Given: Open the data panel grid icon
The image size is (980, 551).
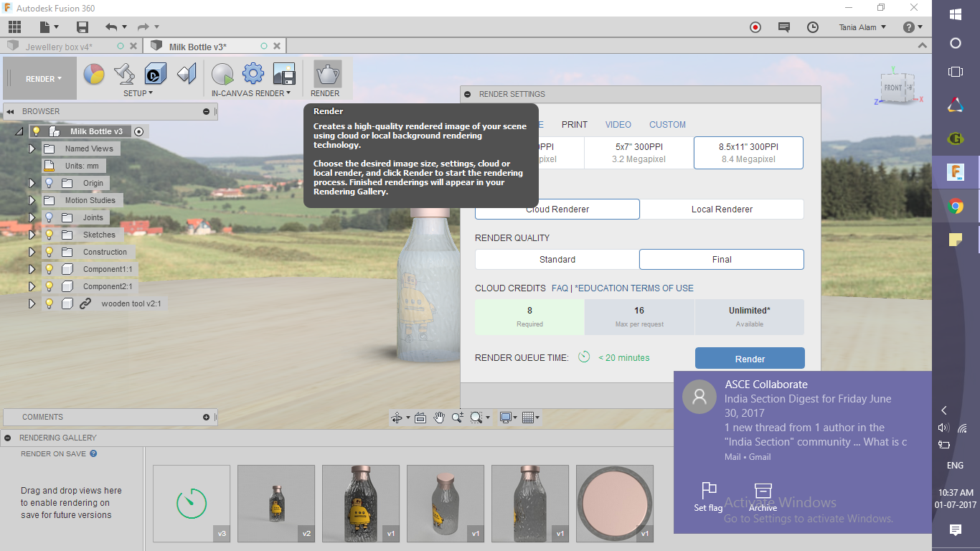Looking at the screenshot, I should coord(14,27).
